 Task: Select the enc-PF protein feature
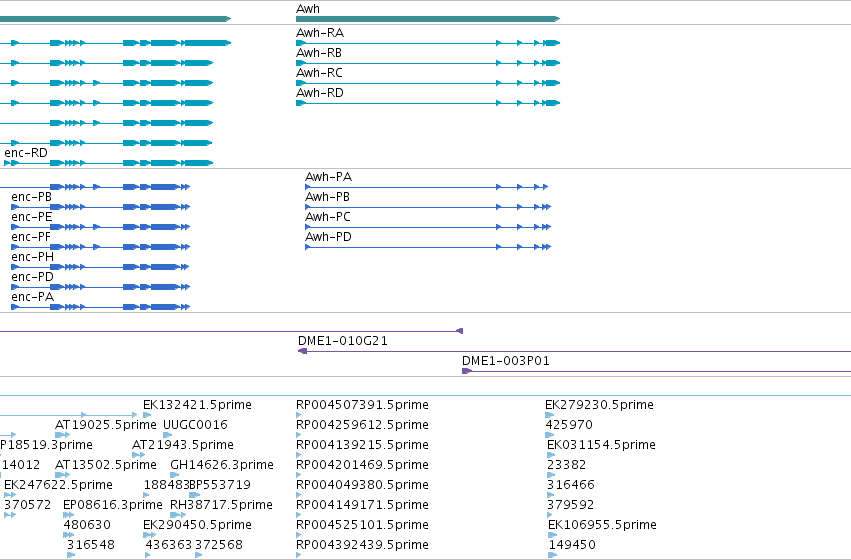click(100, 247)
